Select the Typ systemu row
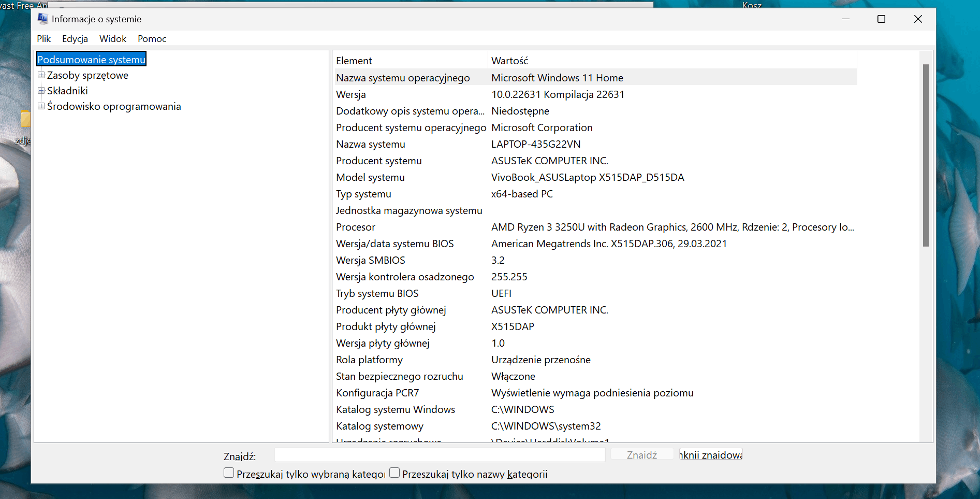This screenshot has height=499, width=980. [595, 194]
